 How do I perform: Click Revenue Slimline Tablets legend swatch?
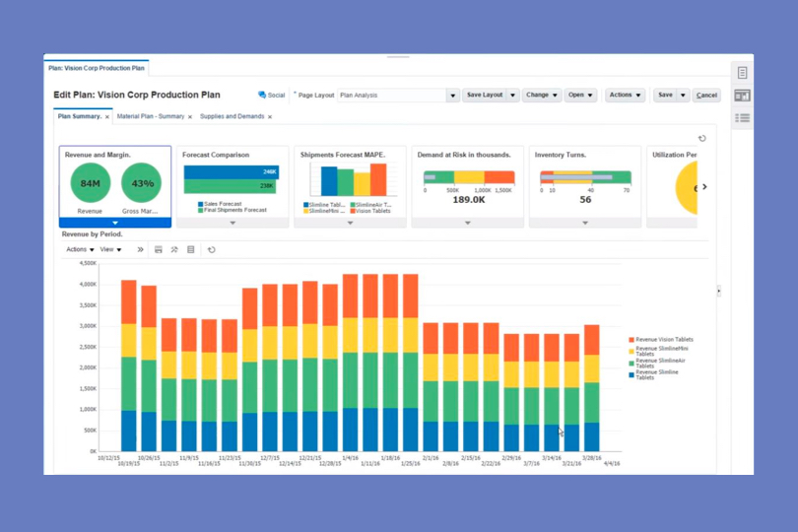coord(632,374)
